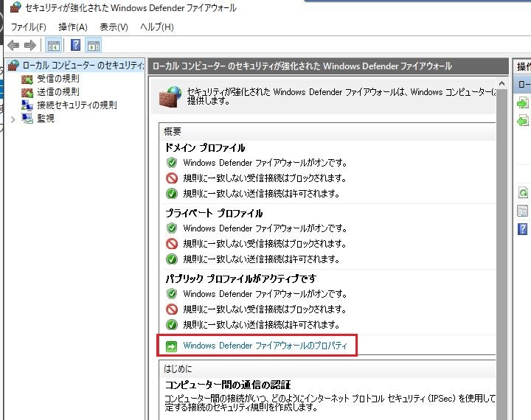Click the ドメイン プロファイル heading
Screen dimensions: 531x420
pyautogui.click(x=205, y=147)
